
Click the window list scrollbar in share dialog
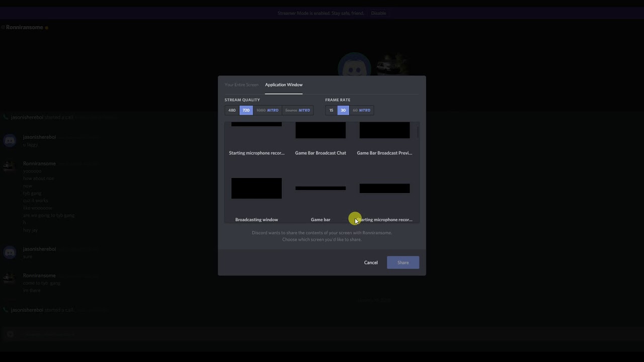[x=418, y=133]
